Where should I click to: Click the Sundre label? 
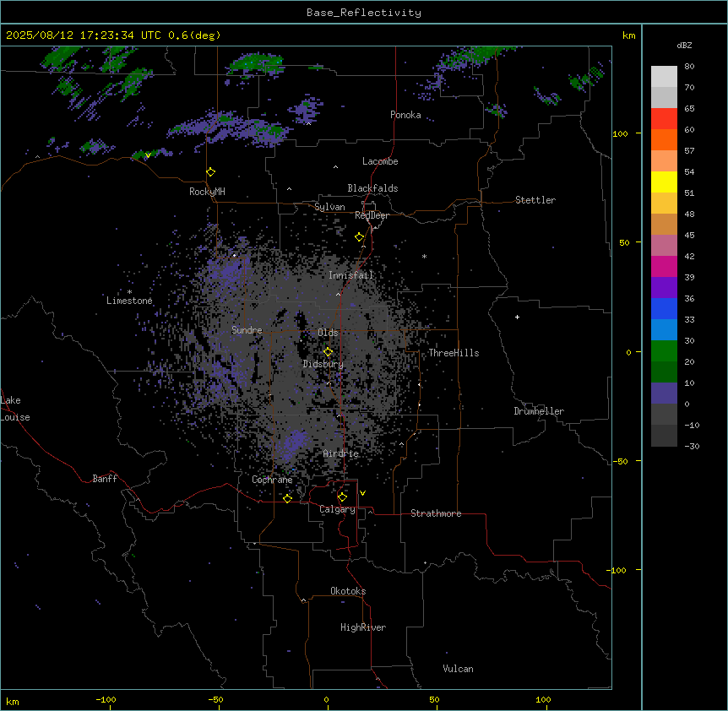(247, 330)
